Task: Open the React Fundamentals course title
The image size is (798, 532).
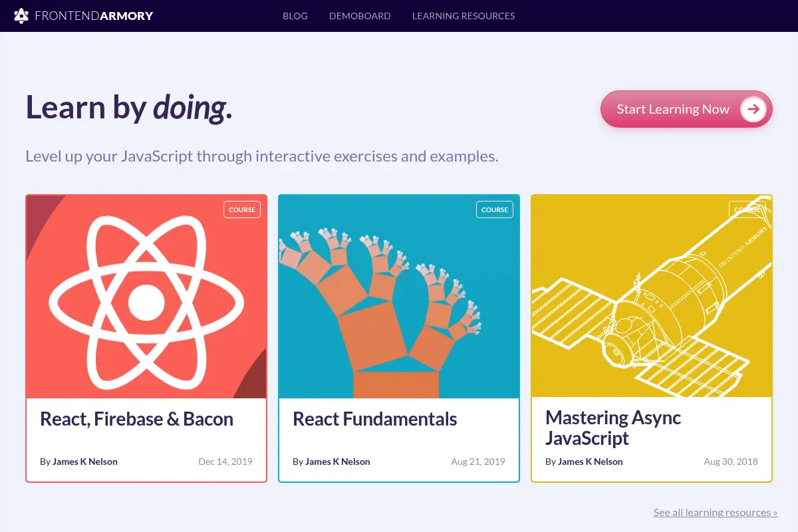Action: 375,419
